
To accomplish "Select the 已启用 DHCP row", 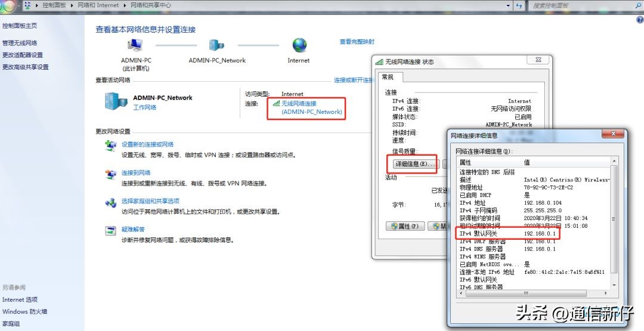I will click(x=534, y=195).
